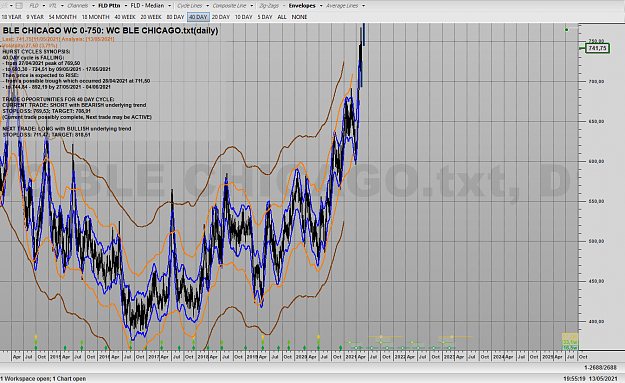Click the 500,00 price axis label
The image size is (625, 383).
pyautogui.click(x=596, y=241)
